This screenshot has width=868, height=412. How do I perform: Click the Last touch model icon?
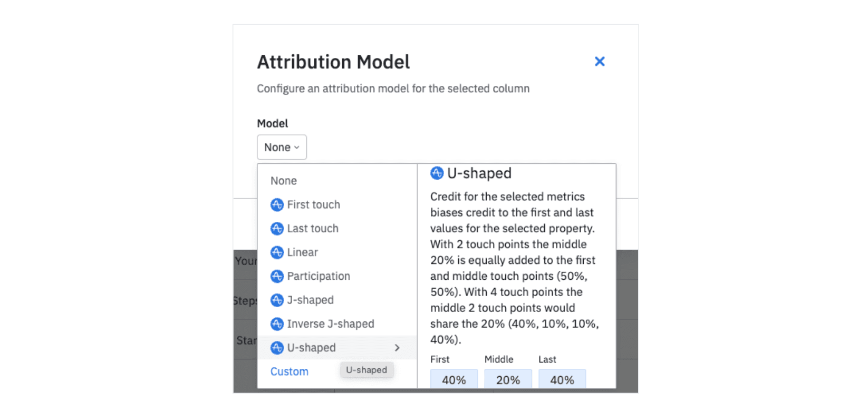pyautogui.click(x=277, y=229)
